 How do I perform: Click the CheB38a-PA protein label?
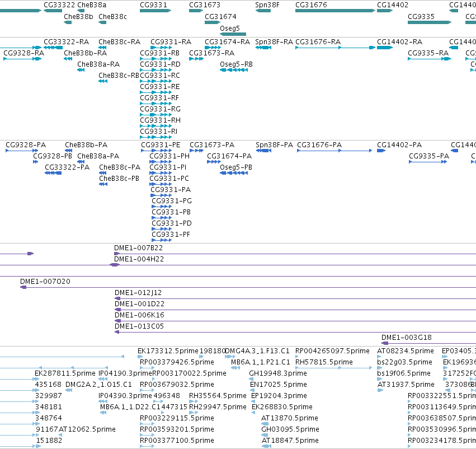click(x=98, y=156)
